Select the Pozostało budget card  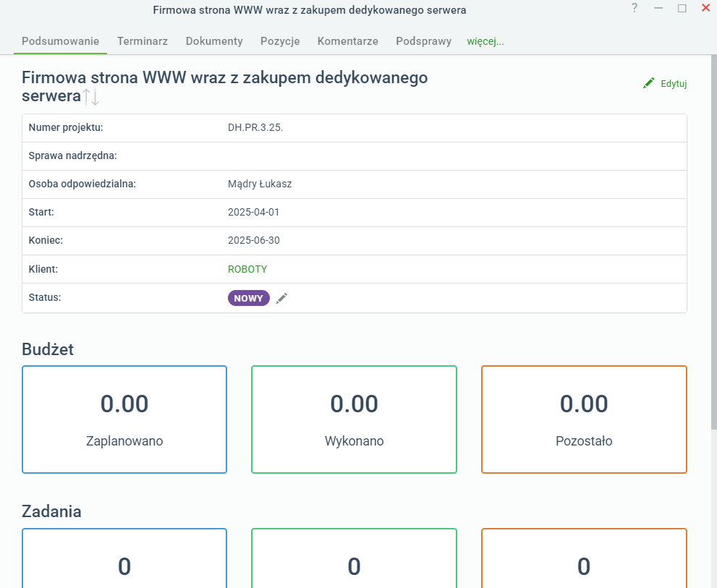click(x=584, y=419)
